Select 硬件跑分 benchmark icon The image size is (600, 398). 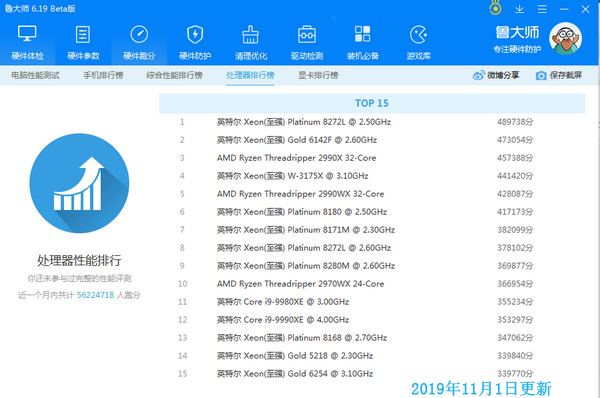139,34
